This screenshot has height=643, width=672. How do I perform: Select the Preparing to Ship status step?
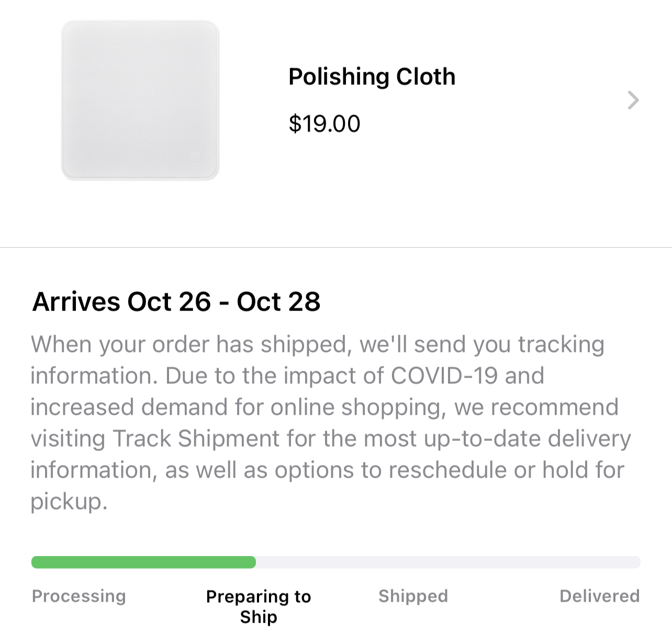click(259, 606)
